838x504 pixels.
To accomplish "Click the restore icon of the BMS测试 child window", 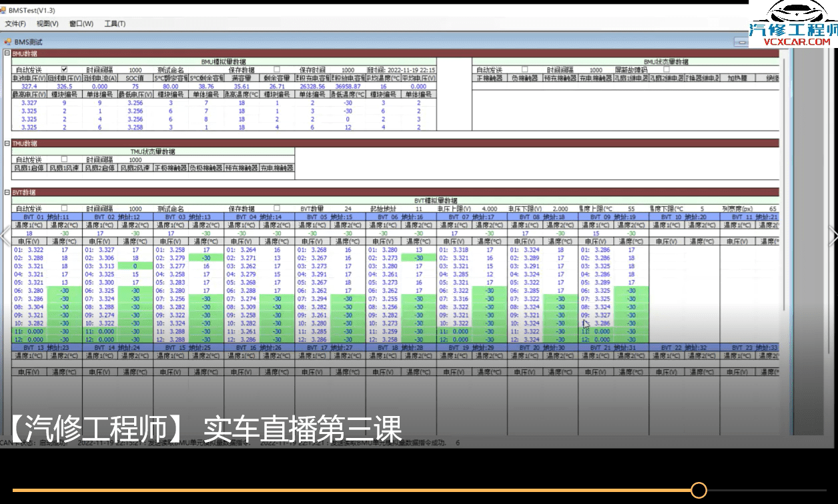I will (743, 41).
